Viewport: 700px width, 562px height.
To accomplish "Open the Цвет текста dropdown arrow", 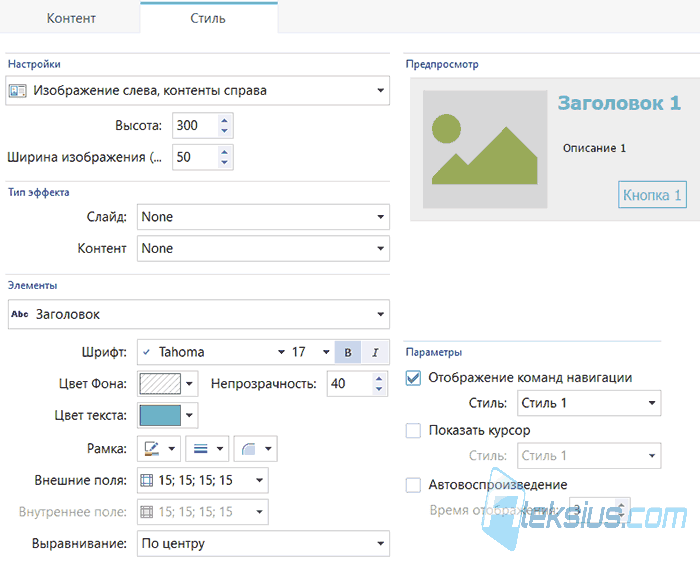I will pos(189,416).
